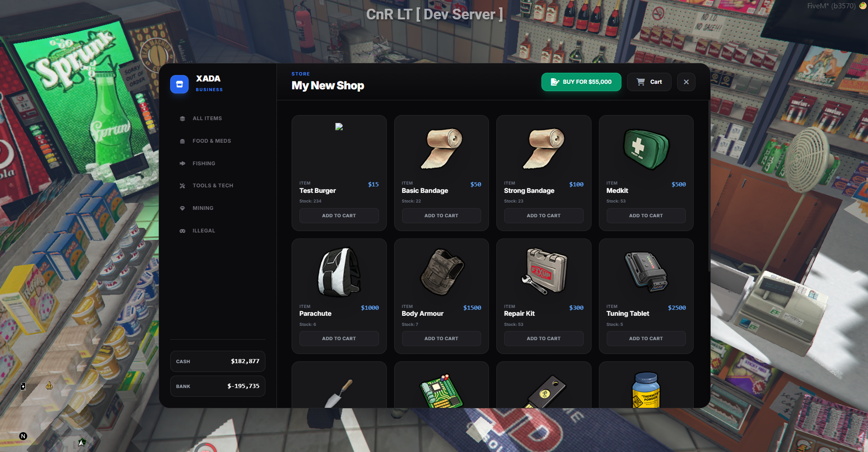
Task: Click the Food & Meds burger icon
Action: (183, 141)
